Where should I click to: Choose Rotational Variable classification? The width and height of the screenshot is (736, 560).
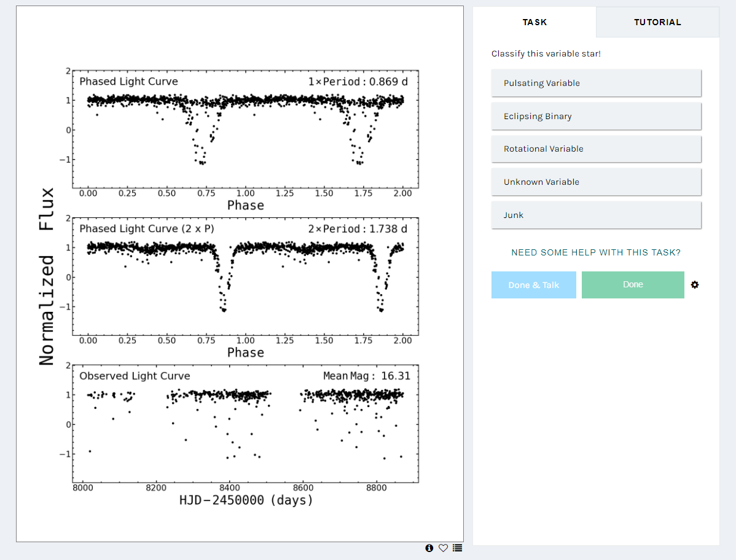pos(596,149)
